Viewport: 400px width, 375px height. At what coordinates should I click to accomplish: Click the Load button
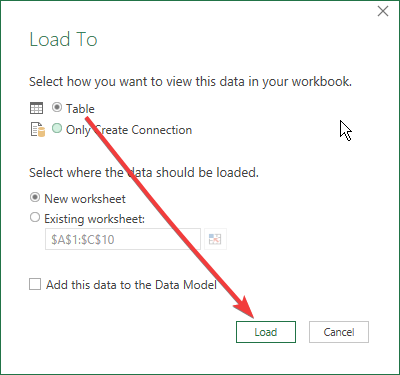(x=266, y=332)
